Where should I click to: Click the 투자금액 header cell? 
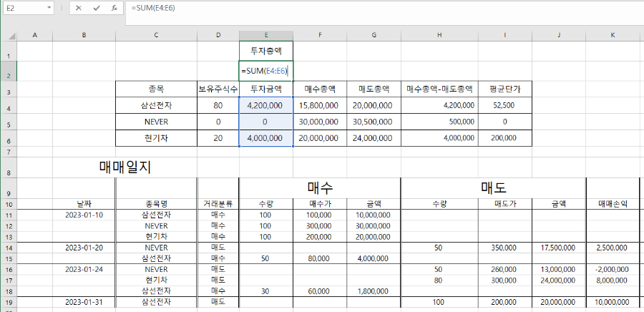pyautogui.click(x=266, y=89)
